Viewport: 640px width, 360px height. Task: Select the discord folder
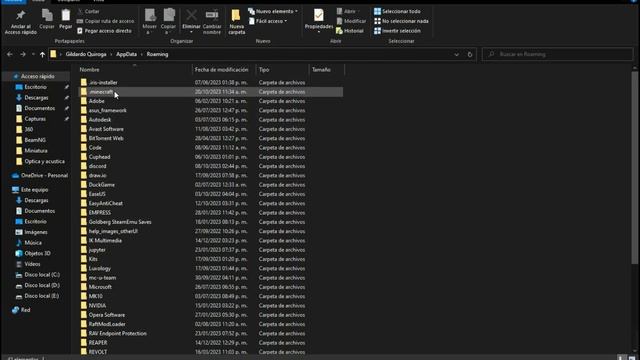210,166
